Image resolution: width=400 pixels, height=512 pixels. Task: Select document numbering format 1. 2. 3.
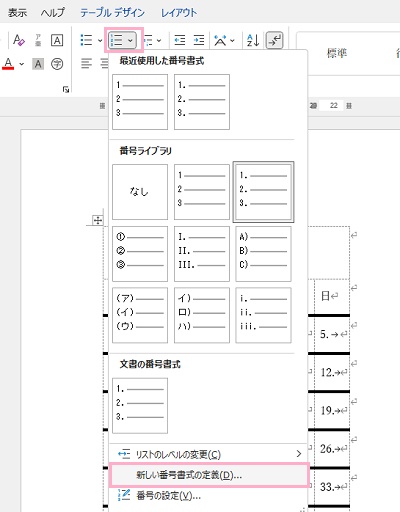tap(140, 406)
